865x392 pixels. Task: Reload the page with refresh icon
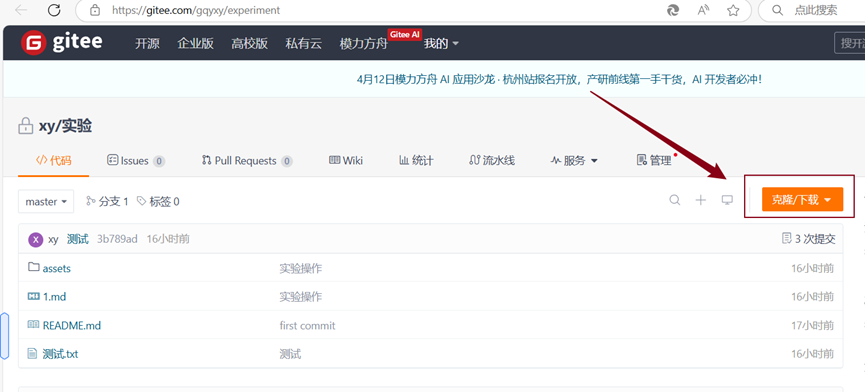tap(54, 10)
